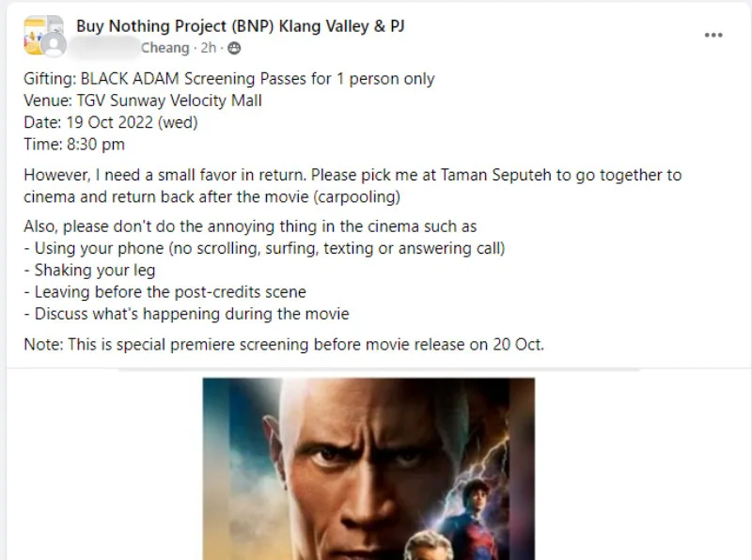Open the author profile link ending in Cheang
This screenshot has height=560, width=752.
tap(164, 48)
